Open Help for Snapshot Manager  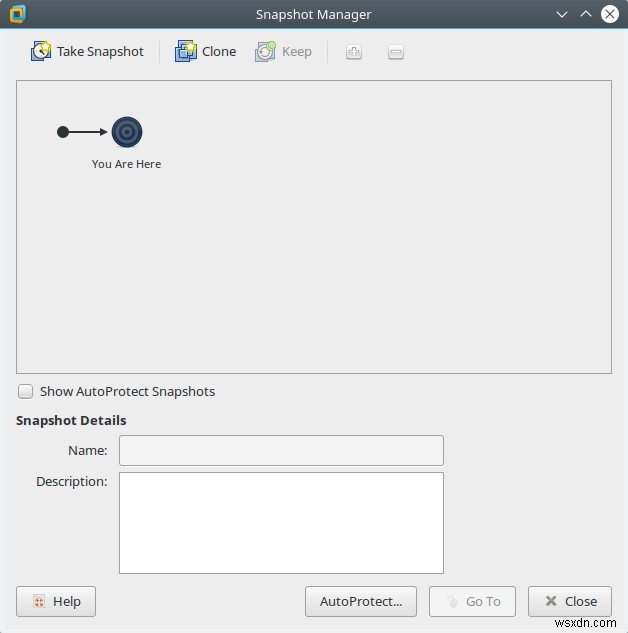tap(56, 602)
